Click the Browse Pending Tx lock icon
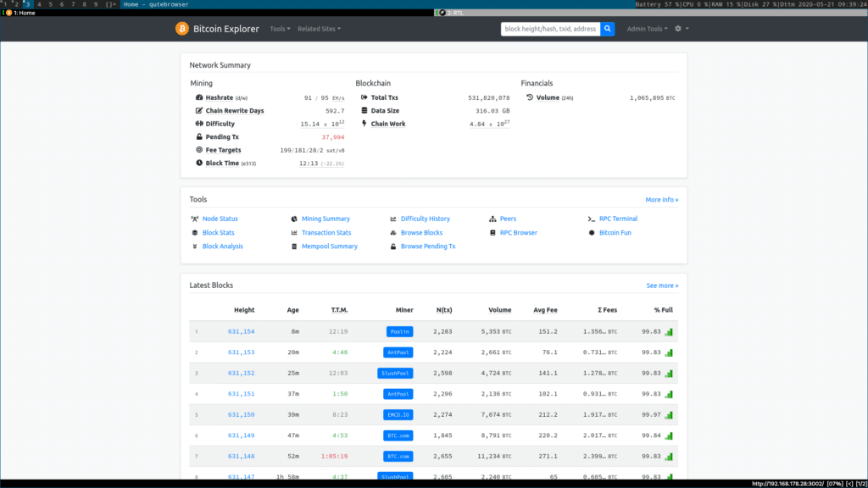868x488 pixels. click(x=393, y=247)
